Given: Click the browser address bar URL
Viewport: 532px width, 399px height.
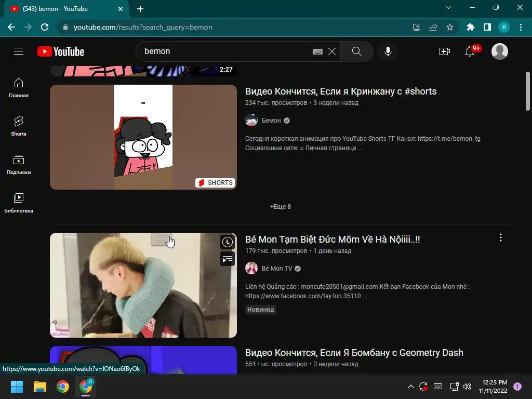Looking at the screenshot, I should tap(143, 27).
